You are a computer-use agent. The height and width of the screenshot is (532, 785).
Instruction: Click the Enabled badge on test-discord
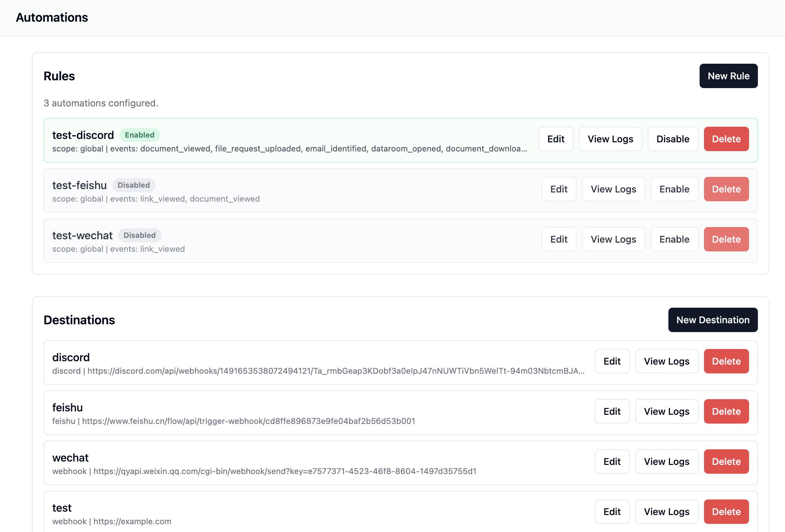click(140, 135)
